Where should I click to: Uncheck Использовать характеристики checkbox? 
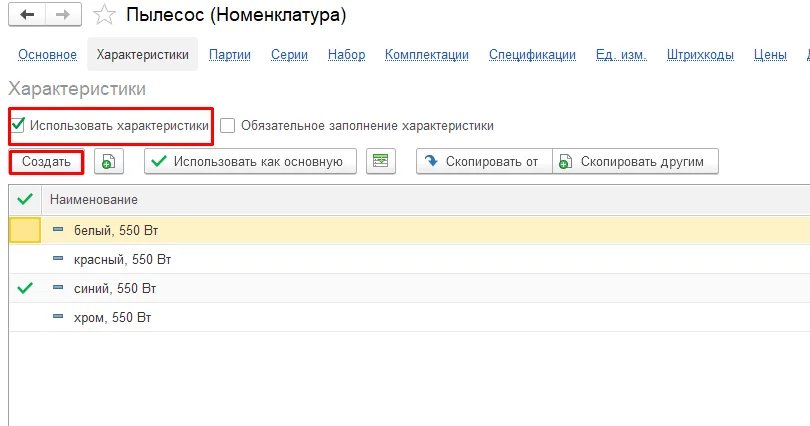(18, 124)
